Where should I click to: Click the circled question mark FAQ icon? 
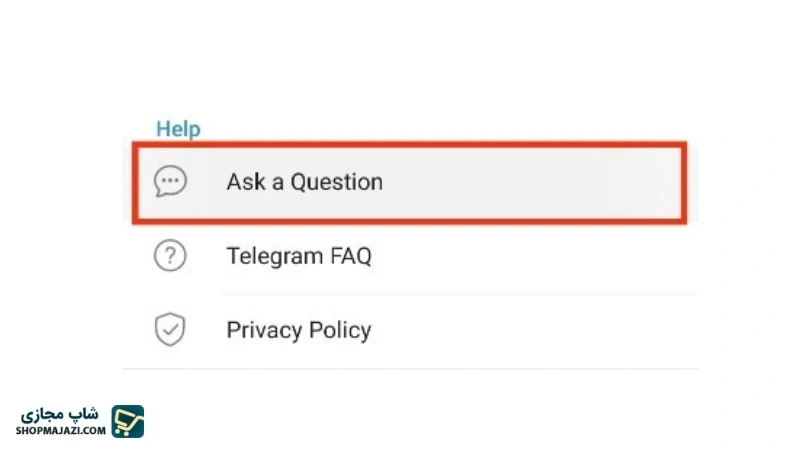[170, 255]
